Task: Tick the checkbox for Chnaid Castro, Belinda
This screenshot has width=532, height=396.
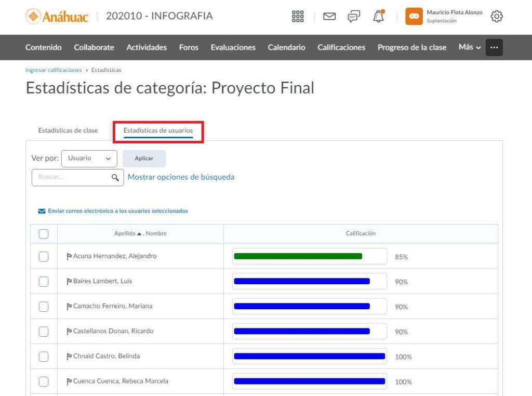Action: click(44, 357)
